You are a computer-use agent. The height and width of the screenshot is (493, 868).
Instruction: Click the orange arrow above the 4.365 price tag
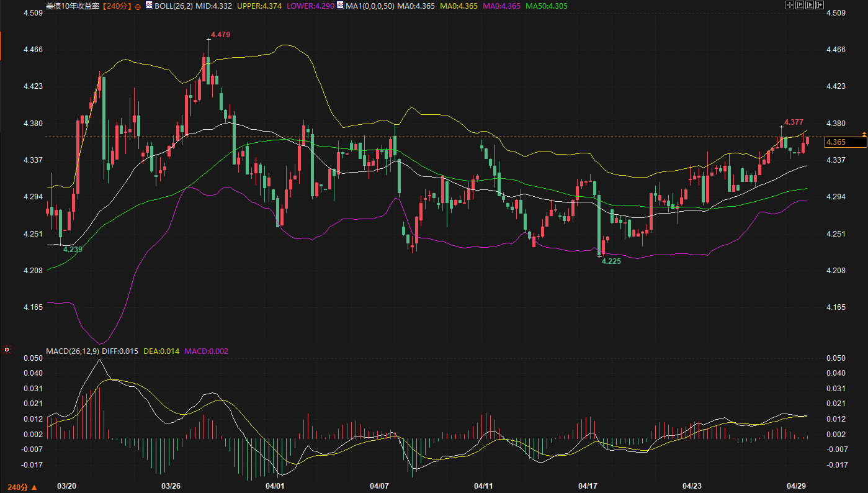864,134
